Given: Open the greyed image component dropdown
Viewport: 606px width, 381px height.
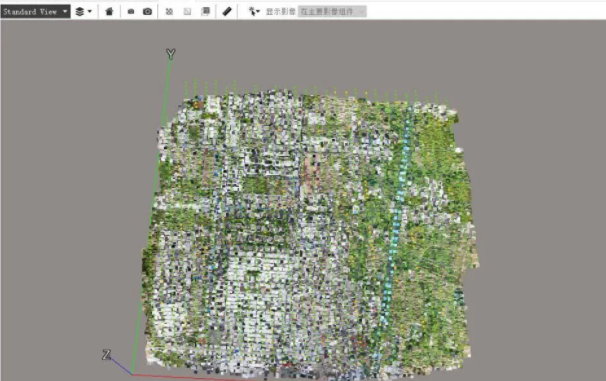Looking at the screenshot, I should (x=332, y=12).
